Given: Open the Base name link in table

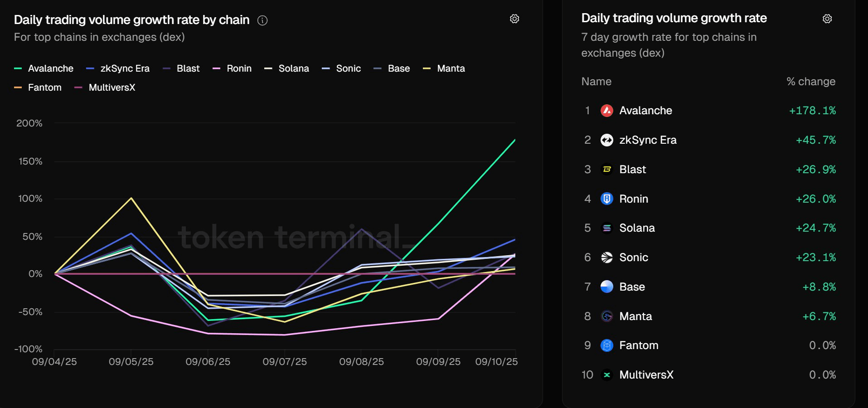Looking at the screenshot, I should tap(632, 287).
